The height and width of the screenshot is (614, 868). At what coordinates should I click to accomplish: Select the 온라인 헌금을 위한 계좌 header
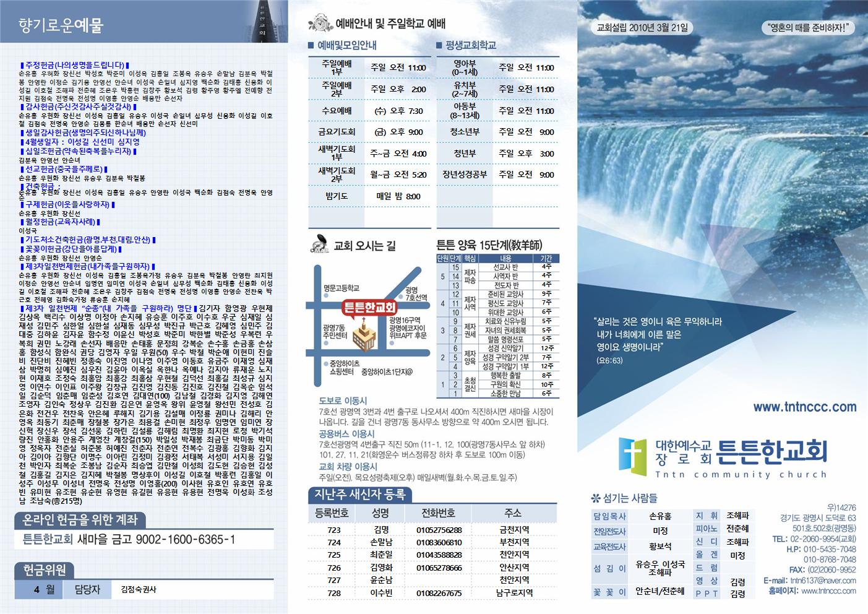pyautogui.click(x=80, y=519)
